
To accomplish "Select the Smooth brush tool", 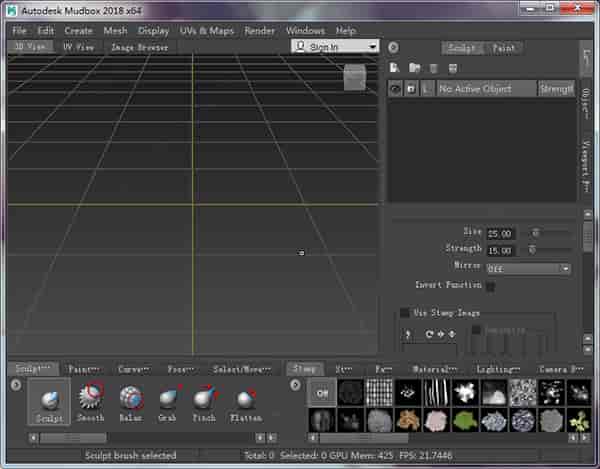I will (91, 401).
